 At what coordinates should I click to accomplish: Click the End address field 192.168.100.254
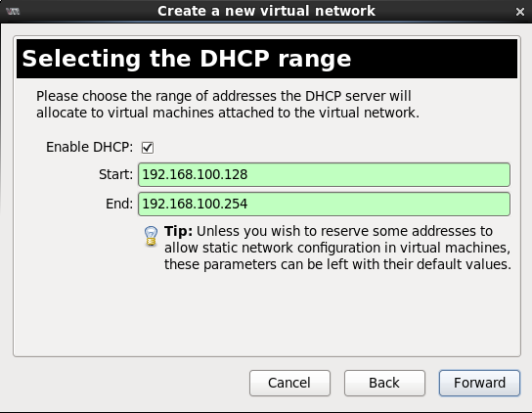324,204
